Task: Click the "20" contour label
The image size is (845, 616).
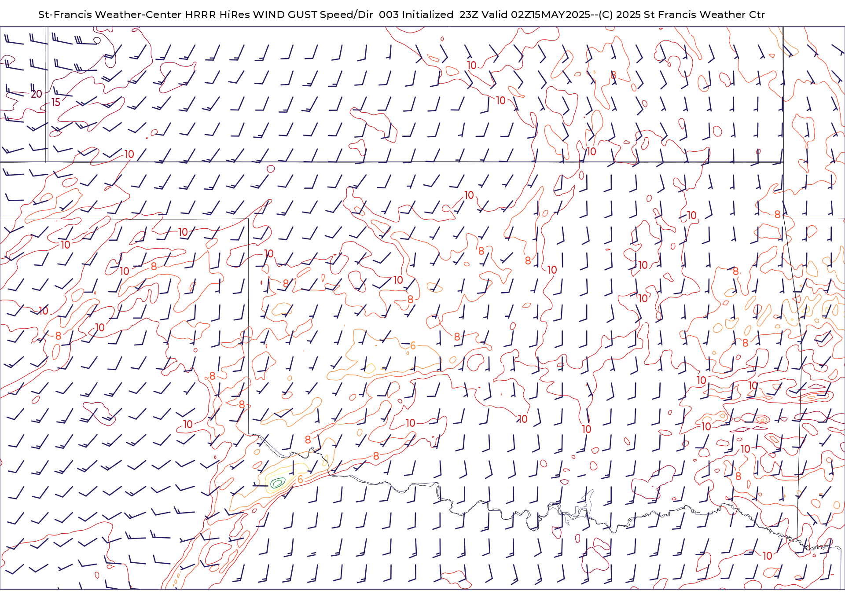Action: click(37, 94)
